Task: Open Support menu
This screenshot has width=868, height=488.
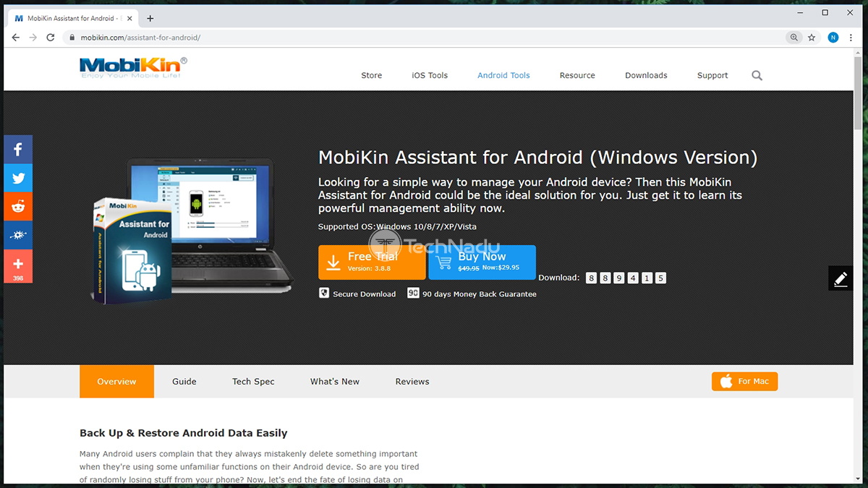Action: click(x=712, y=75)
